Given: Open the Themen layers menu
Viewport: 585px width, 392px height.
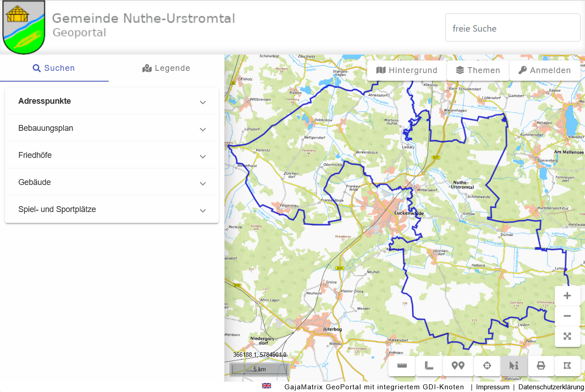Looking at the screenshot, I should pos(478,70).
